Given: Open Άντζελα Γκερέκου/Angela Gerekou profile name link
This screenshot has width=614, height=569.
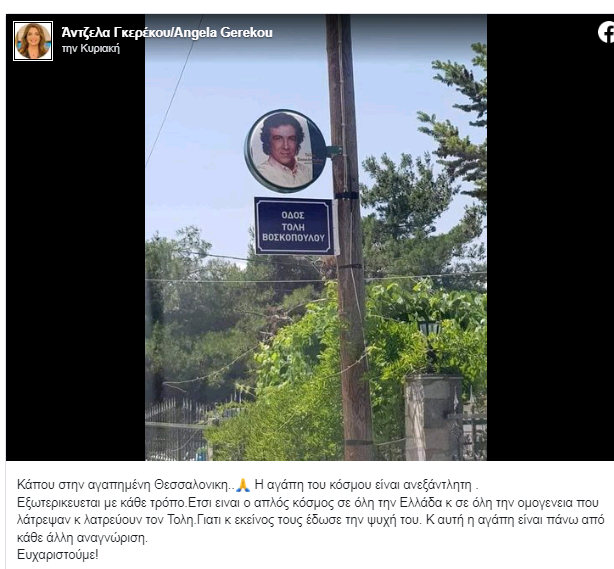Looking at the screenshot, I should tap(167, 33).
